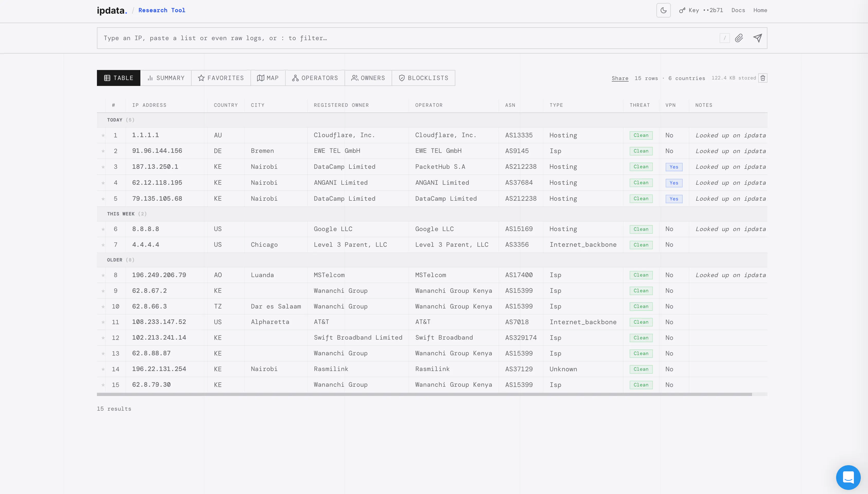
Task: Click the THREAT column header
Action: tap(640, 105)
